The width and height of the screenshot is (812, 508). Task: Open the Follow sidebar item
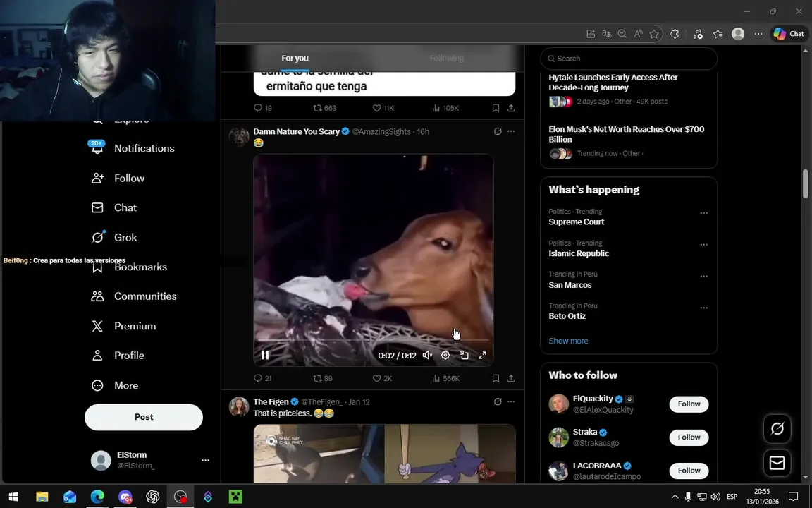point(118,179)
